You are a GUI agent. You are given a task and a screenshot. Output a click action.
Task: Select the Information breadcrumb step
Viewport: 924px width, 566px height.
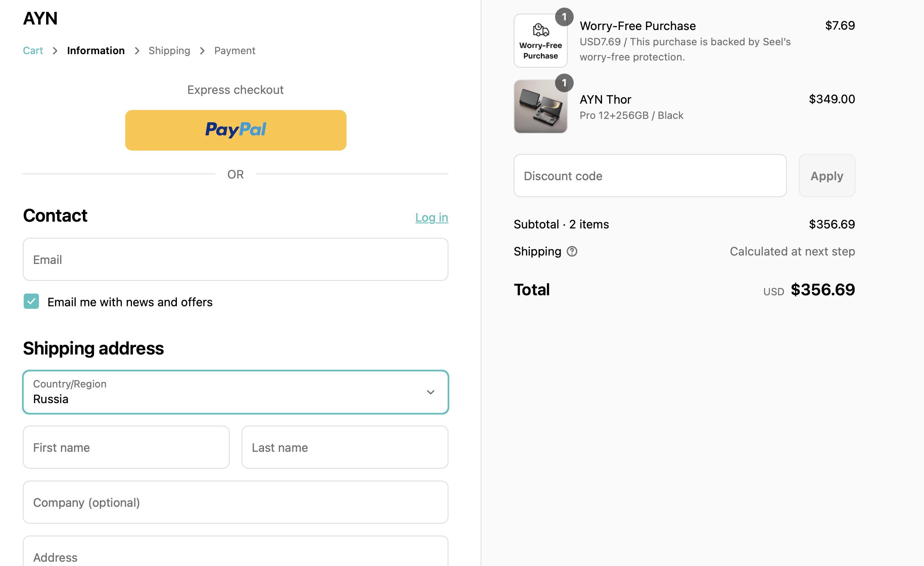coord(96,51)
